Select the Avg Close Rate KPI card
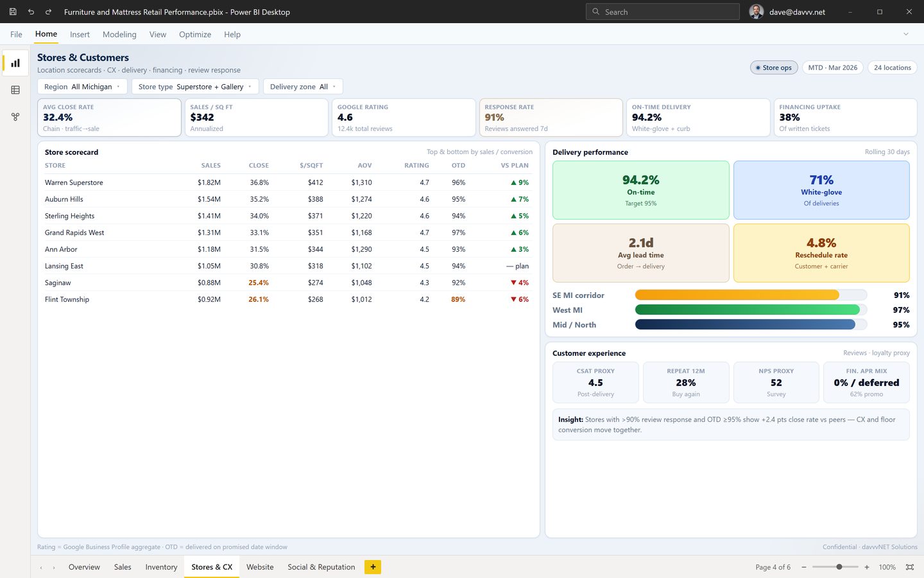The image size is (924, 578). [x=109, y=118]
